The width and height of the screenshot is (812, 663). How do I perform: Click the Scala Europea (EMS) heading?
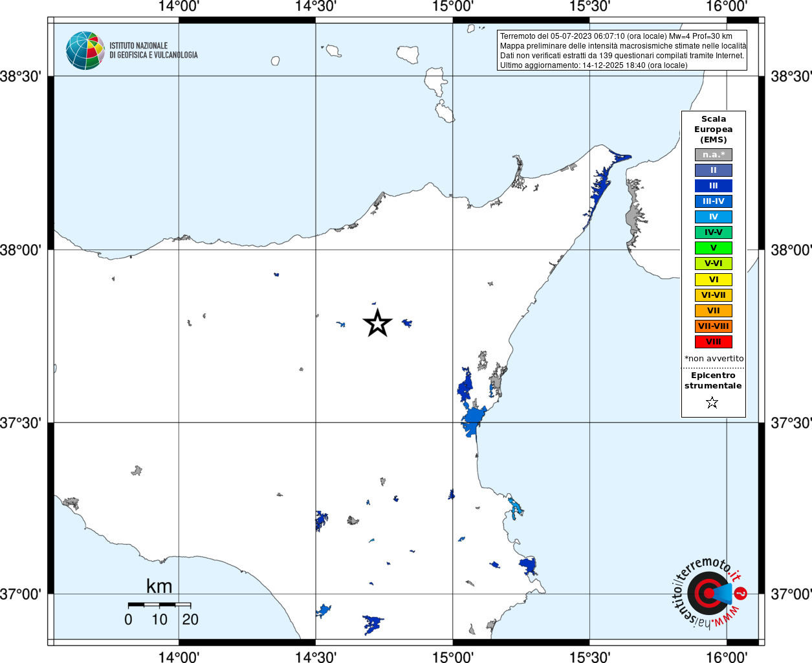coord(714,129)
